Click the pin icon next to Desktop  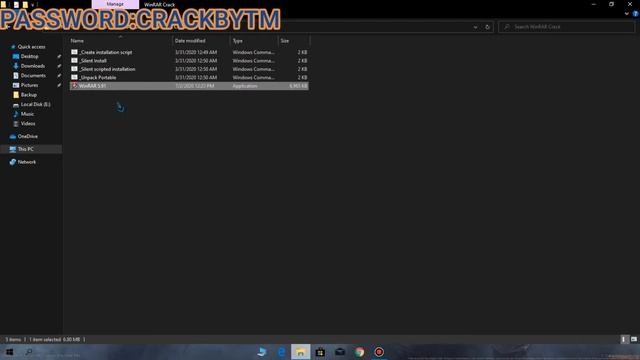pos(59,56)
